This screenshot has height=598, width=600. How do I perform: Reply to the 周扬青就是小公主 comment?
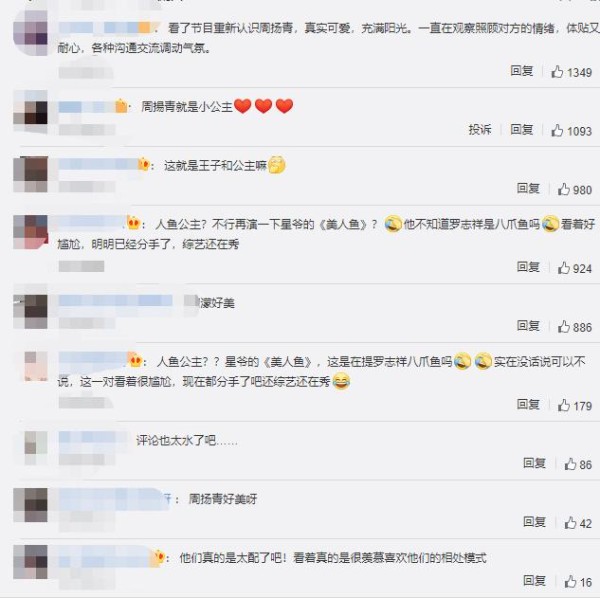[x=522, y=129]
